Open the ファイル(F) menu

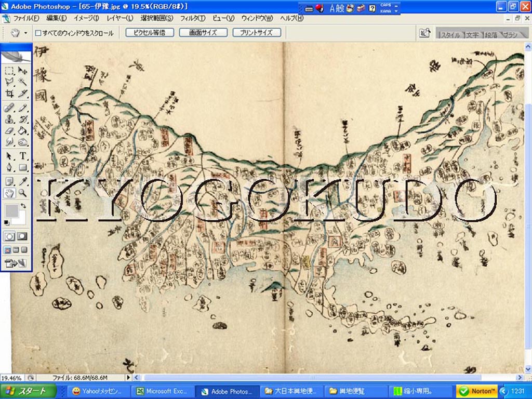click(x=26, y=18)
